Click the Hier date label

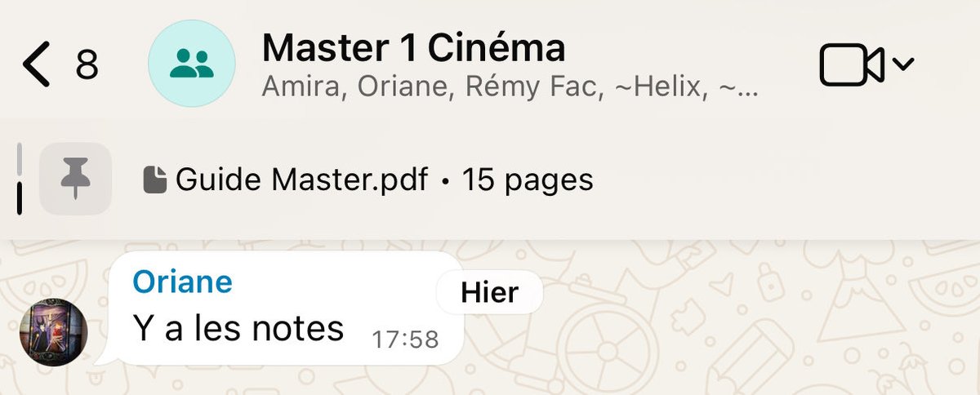pos(490,293)
